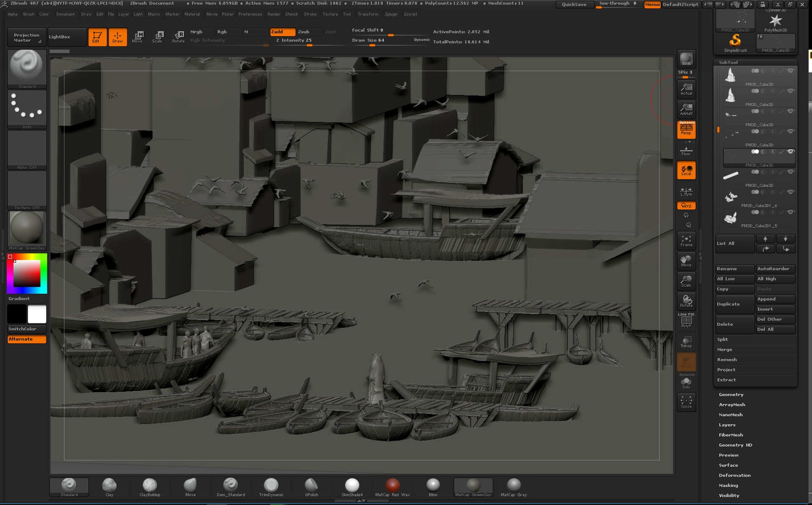The image size is (812, 505).
Task: Open the Brush menu
Action: tap(29, 14)
